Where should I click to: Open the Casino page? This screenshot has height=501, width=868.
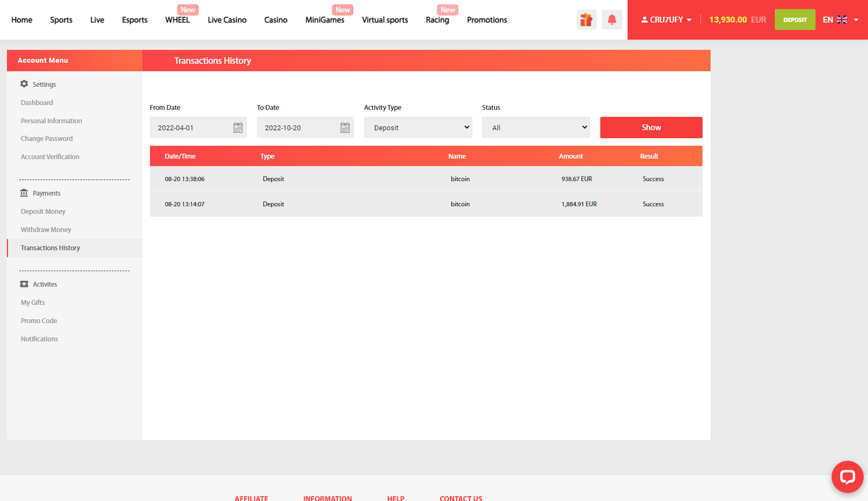pyautogui.click(x=276, y=20)
